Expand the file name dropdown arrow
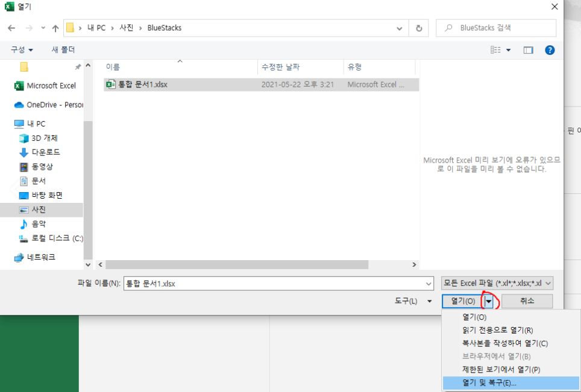Viewport: 581px width, 392px height. pyautogui.click(x=429, y=284)
